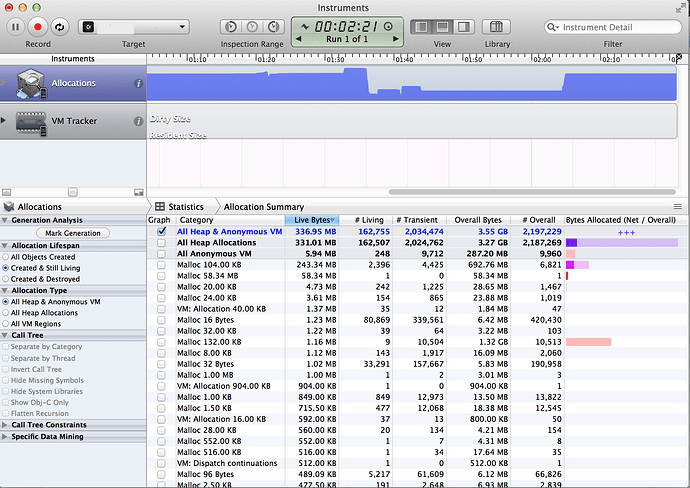This screenshot has width=690, height=488.
Task: Select the Allocation Summary breadcrumb
Action: (x=264, y=207)
